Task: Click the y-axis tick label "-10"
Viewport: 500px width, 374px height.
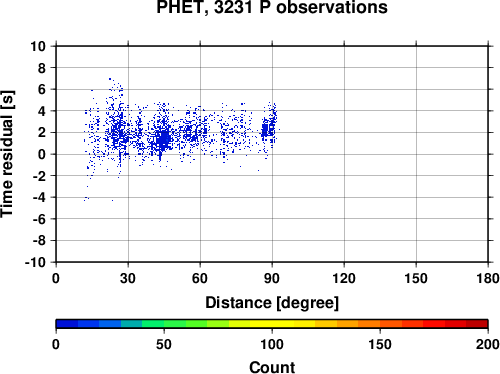Action: pos(36,263)
